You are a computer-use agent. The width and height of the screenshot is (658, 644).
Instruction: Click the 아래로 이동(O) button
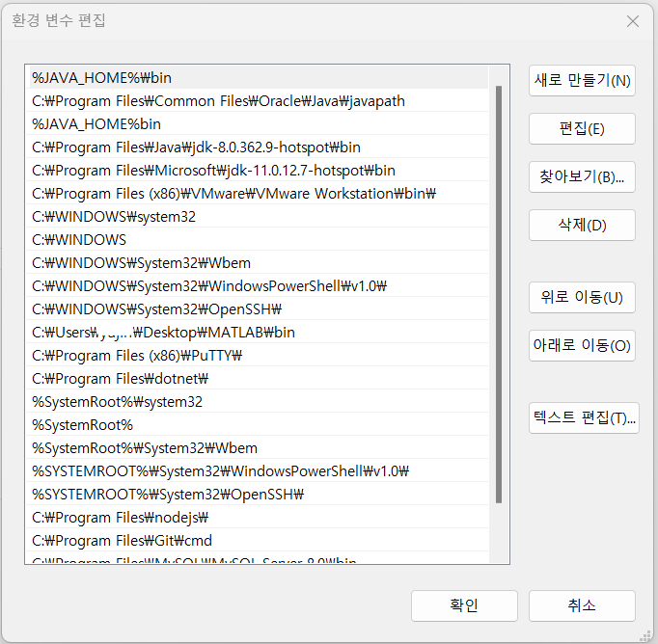pyautogui.click(x=582, y=345)
